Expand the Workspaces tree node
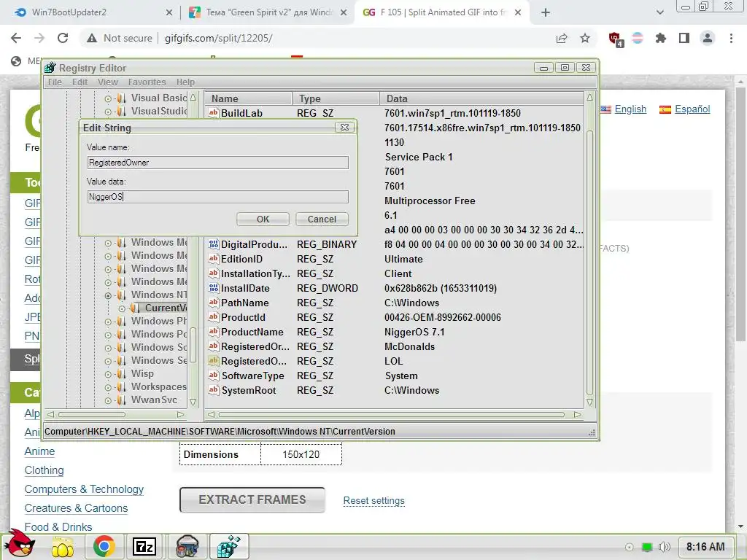Viewport: 747px width, 560px height. click(108, 388)
